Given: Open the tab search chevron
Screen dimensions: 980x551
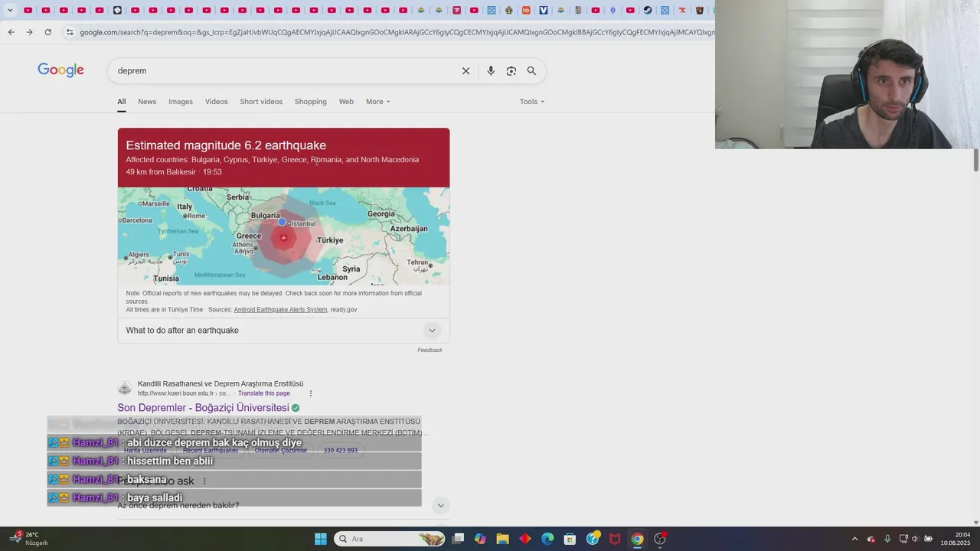Looking at the screenshot, I should [10, 10].
